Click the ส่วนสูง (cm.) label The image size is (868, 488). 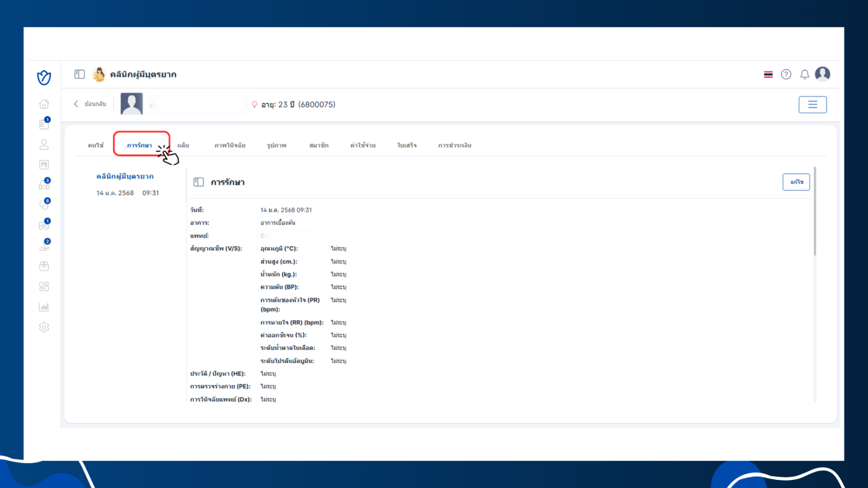click(x=279, y=262)
